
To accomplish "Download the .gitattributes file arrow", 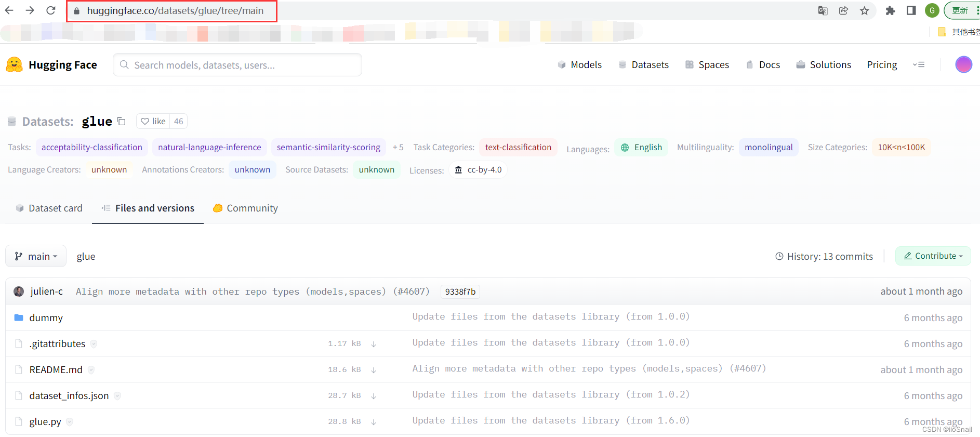I will (374, 343).
